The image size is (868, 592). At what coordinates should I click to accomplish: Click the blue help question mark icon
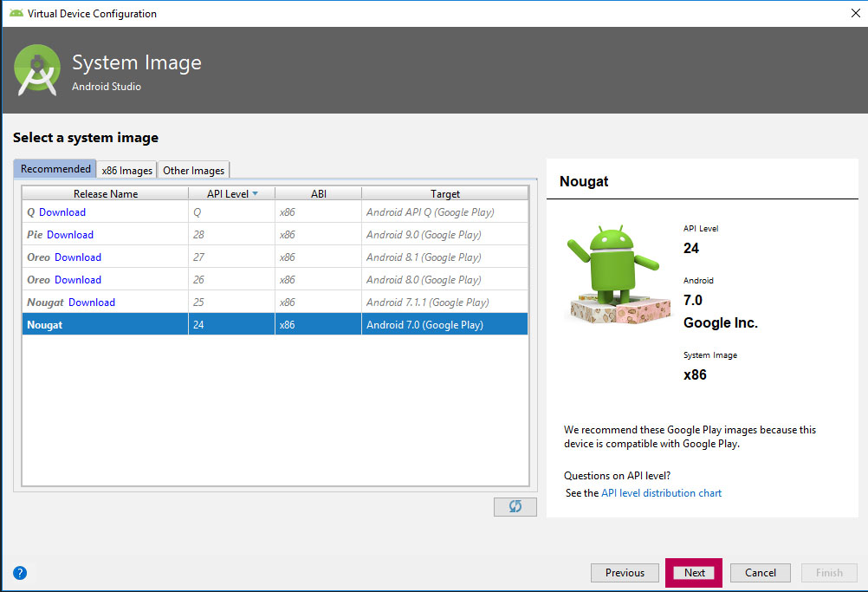tap(20, 573)
